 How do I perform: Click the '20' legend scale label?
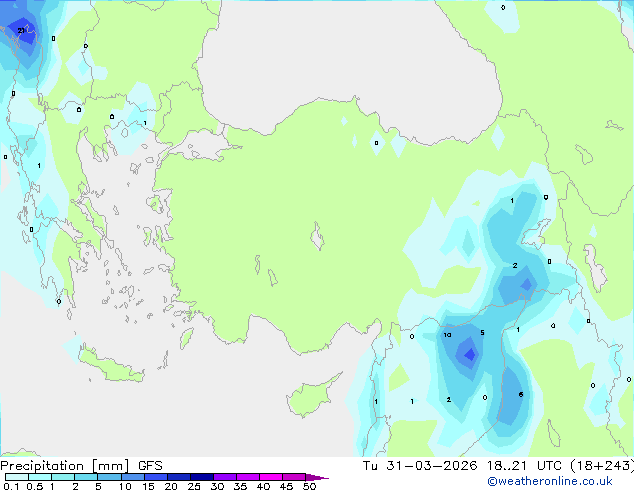pyautogui.click(x=171, y=486)
